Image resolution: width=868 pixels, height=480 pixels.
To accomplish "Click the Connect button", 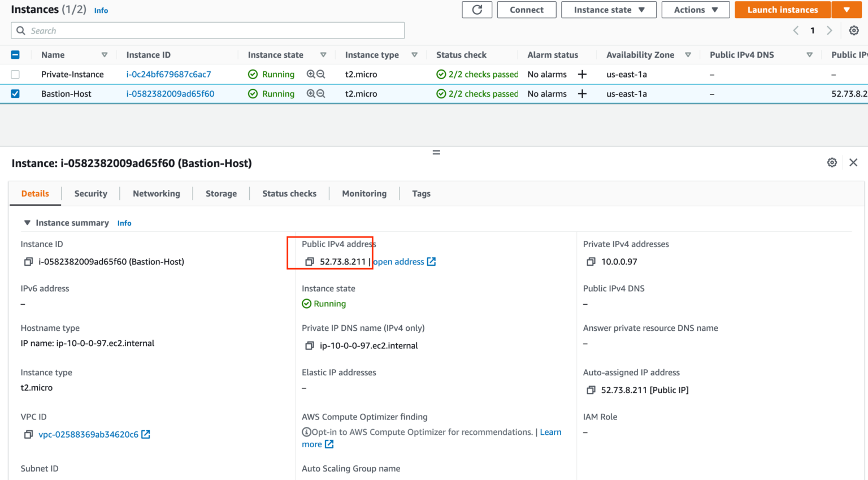I will coord(526,10).
